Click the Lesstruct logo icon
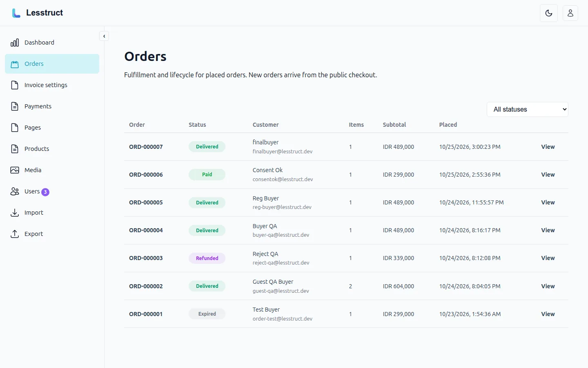Image resolution: width=588 pixels, height=368 pixels. pyautogui.click(x=16, y=13)
